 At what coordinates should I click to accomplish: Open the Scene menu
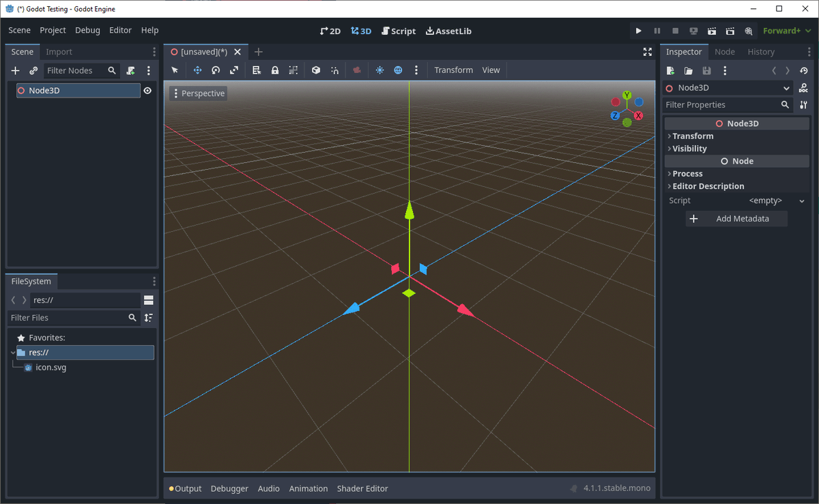tap(19, 30)
